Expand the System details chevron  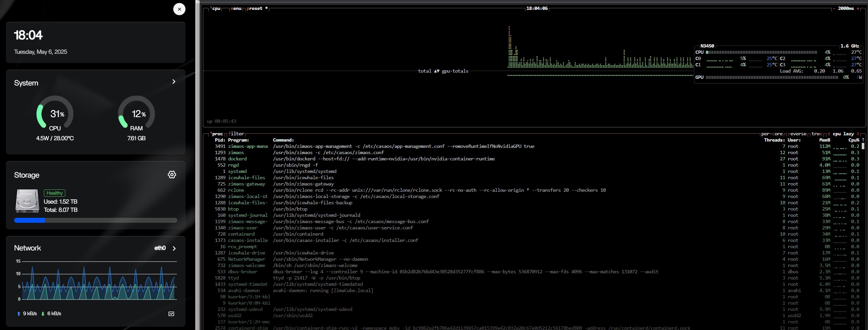pyautogui.click(x=174, y=82)
